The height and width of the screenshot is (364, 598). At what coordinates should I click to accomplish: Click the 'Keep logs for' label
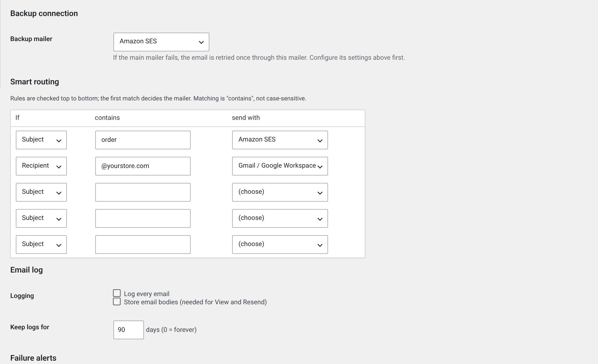[x=30, y=327]
